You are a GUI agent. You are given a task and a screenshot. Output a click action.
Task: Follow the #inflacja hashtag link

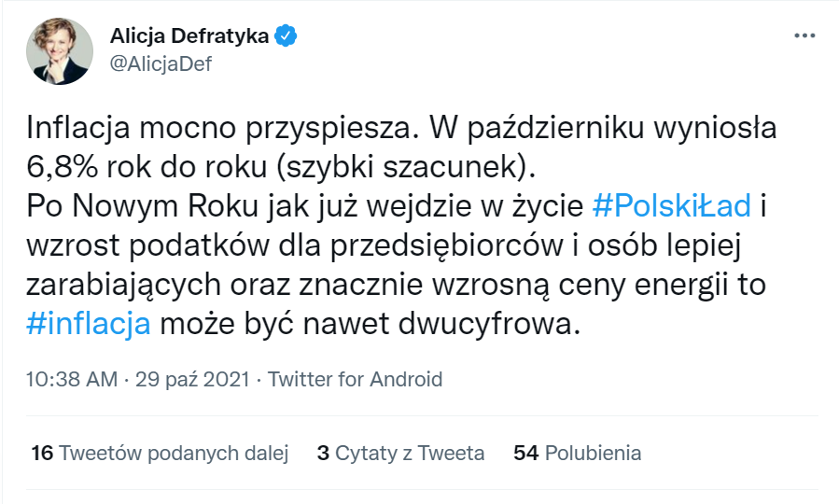click(x=90, y=325)
